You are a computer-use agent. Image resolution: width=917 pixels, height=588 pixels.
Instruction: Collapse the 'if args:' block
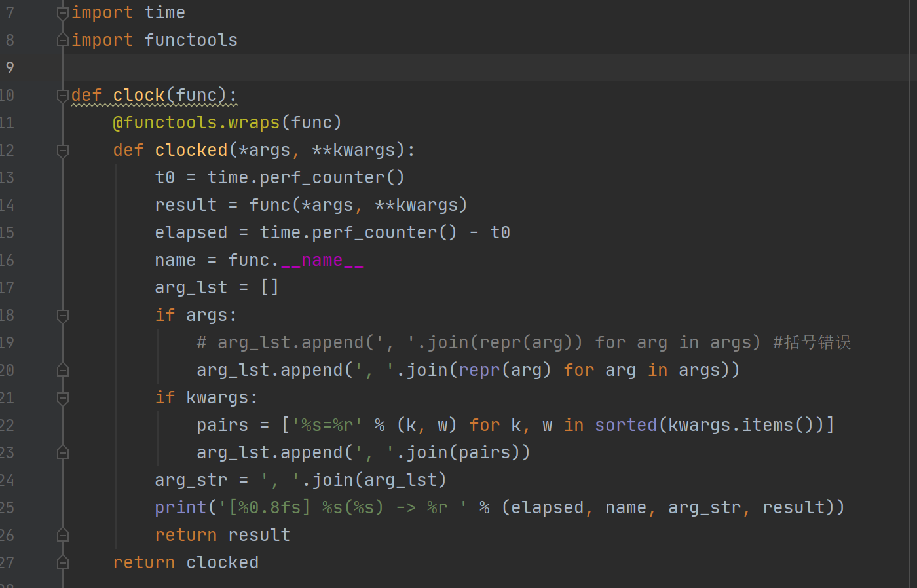point(63,316)
